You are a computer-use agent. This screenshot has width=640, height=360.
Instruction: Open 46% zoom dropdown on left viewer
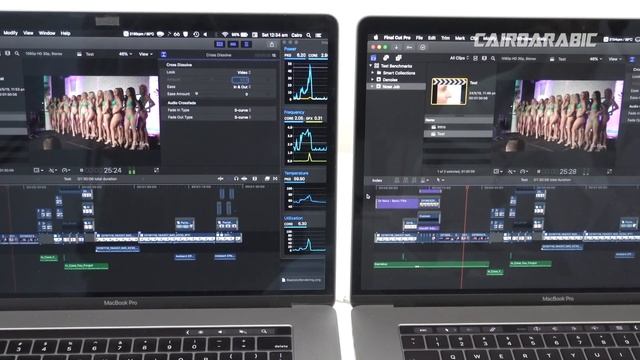pyautogui.click(x=125, y=54)
